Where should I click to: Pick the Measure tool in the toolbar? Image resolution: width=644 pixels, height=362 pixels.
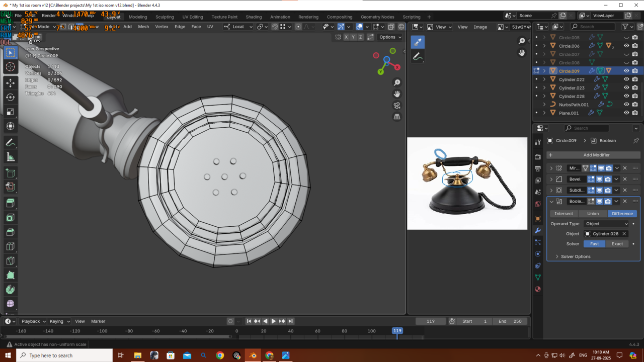[10, 157]
